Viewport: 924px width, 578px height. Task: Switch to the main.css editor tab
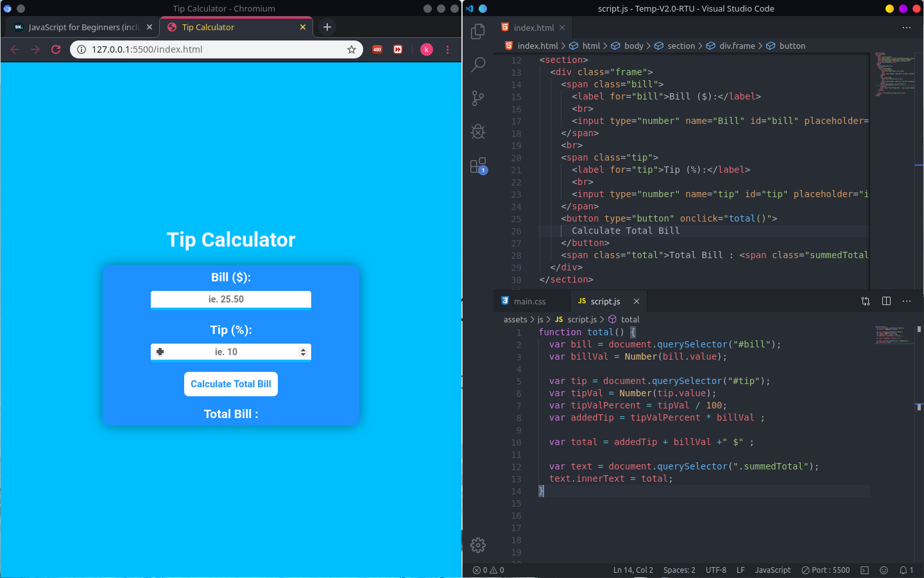point(531,301)
